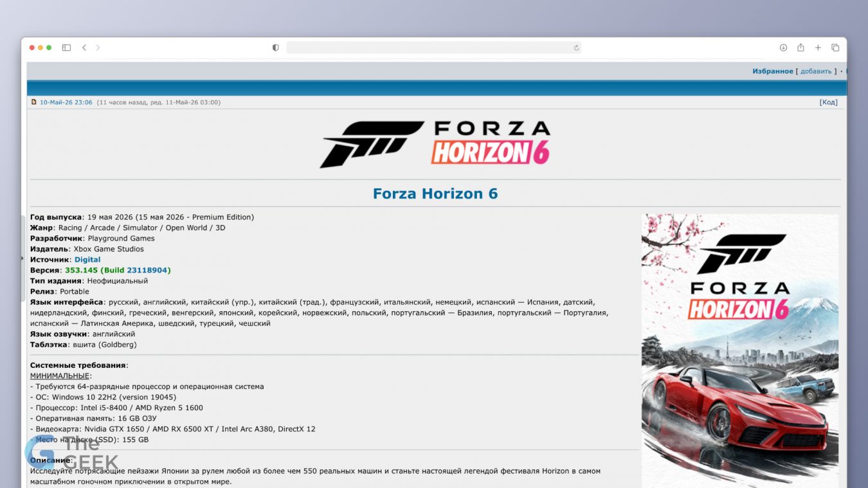Click the edit time (11 часов назад) text

click(x=158, y=102)
